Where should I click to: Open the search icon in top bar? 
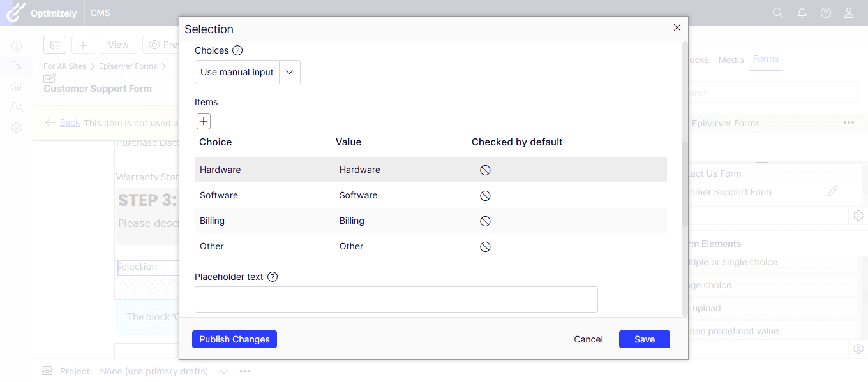pos(777,13)
